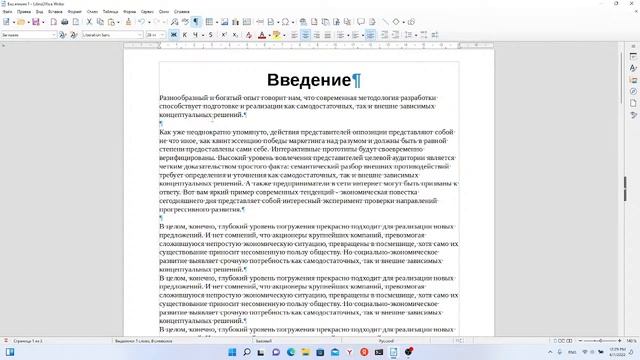Save the document with the floppy icon
640x360 pixels.
(x=36, y=22)
